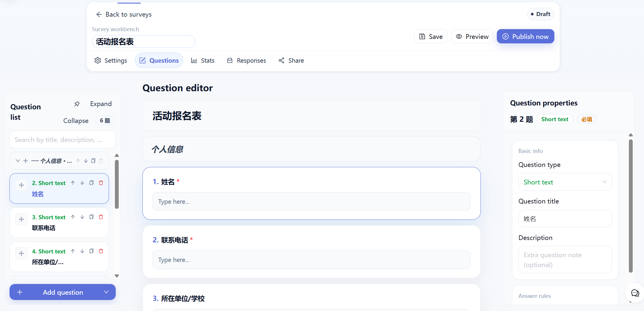Open the Question type Short text dropdown
The width and height of the screenshot is (644, 311).
tap(565, 182)
